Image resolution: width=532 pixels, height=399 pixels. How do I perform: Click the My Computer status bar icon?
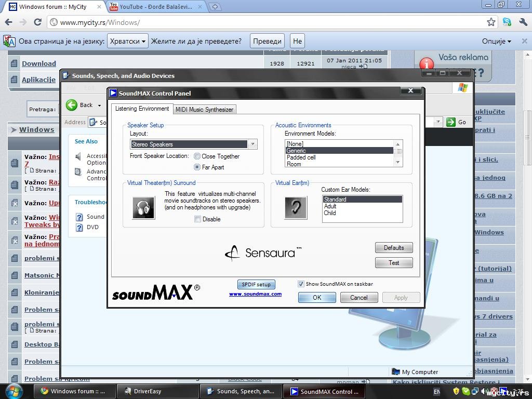[395, 371]
